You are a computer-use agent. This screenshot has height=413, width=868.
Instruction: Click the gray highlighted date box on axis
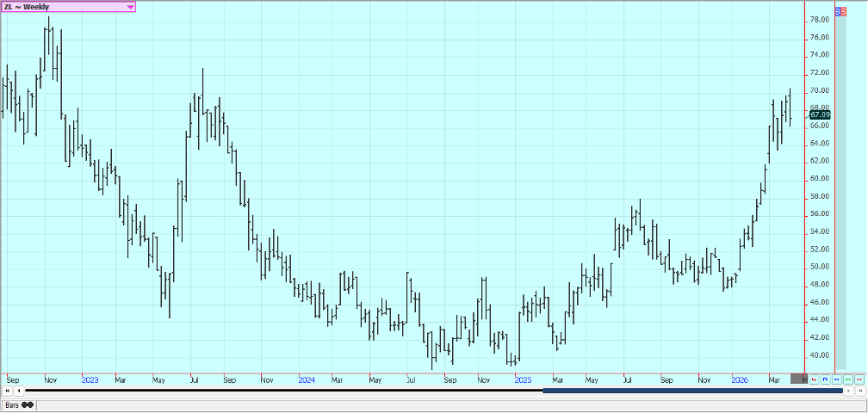click(x=799, y=379)
